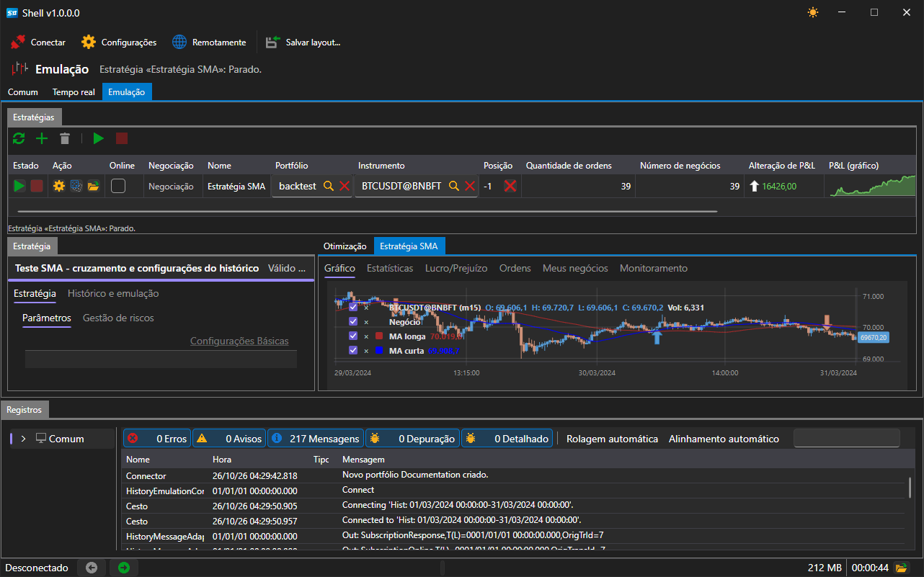Image resolution: width=924 pixels, height=577 pixels.
Task: Toggle Rolagem automática in the log toolbar
Action: point(613,439)
